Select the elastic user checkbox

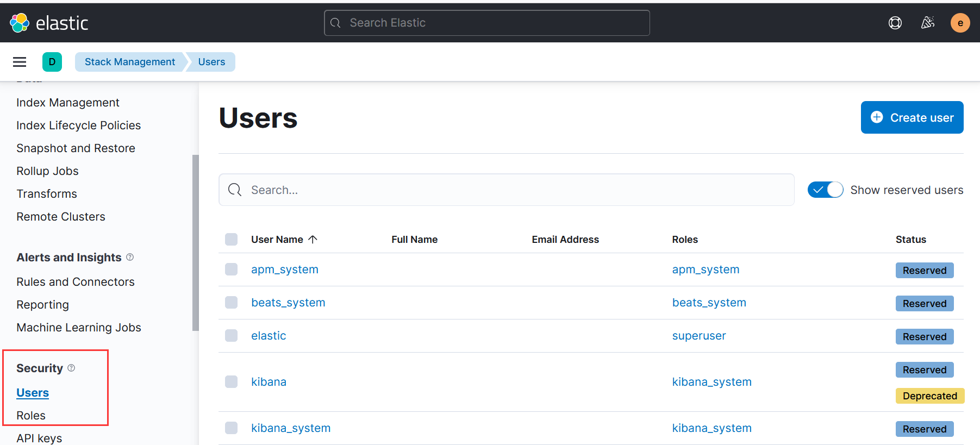[232, 336]
